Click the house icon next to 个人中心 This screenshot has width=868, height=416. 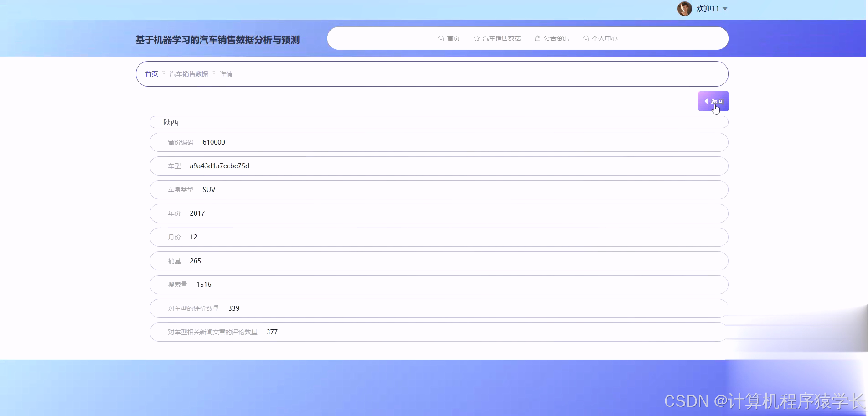pos(585,38)
